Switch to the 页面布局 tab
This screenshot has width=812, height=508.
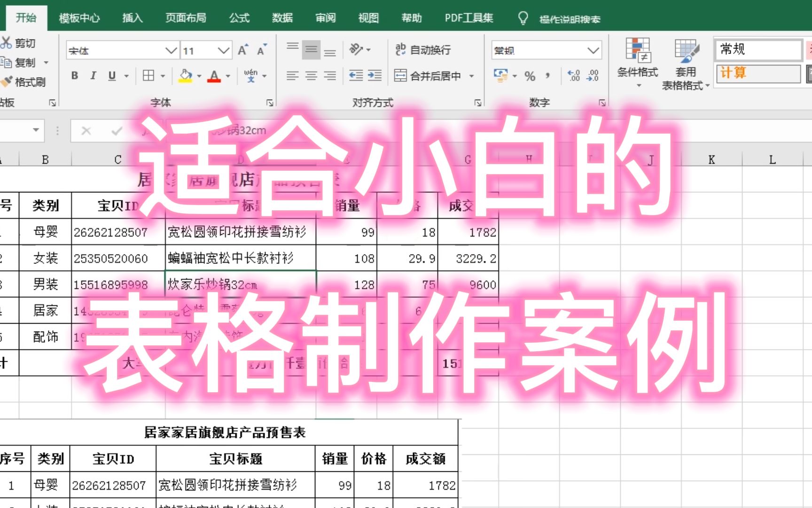(186, 18)
